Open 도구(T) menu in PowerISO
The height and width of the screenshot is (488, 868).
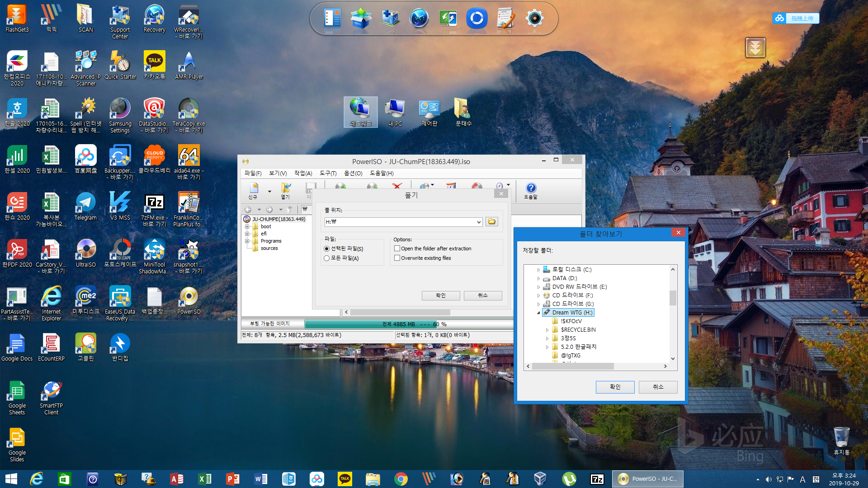(328, 174)
